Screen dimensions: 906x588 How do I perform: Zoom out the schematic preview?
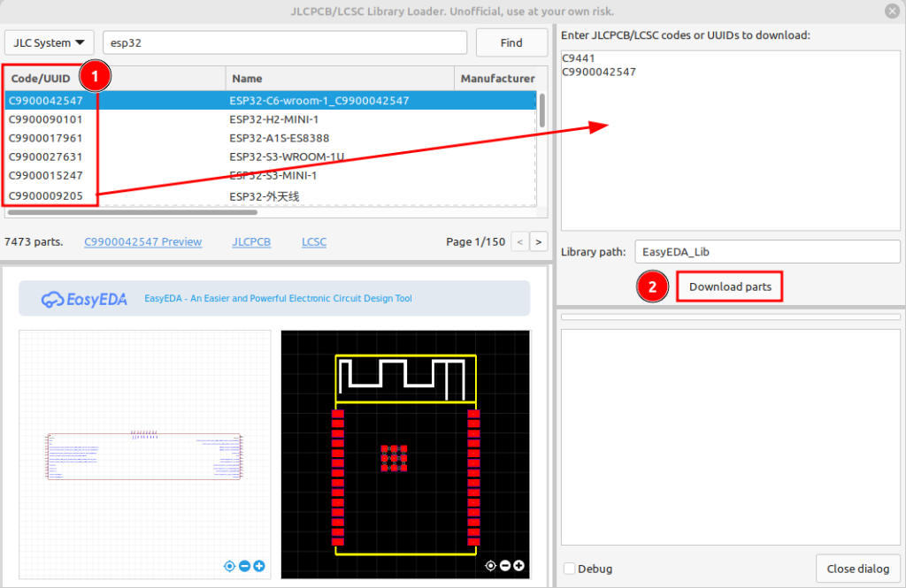[x=244, y=566]
